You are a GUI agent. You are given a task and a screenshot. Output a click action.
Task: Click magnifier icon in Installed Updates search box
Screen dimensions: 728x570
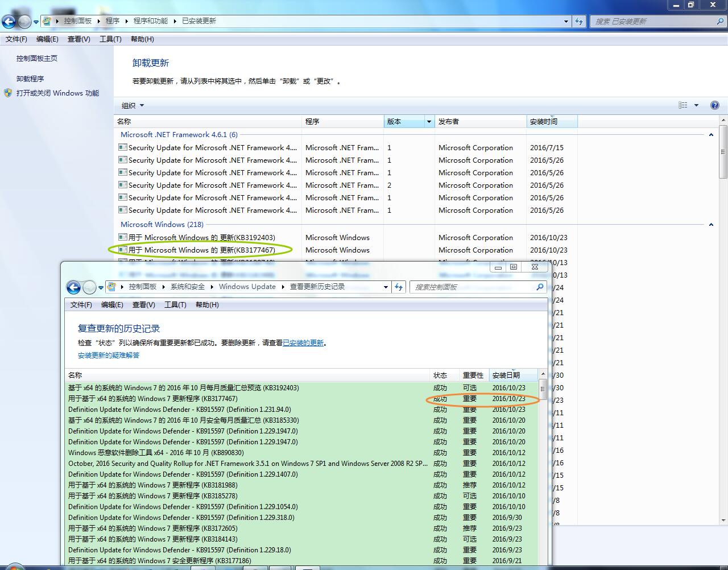[x=721, y=21]
